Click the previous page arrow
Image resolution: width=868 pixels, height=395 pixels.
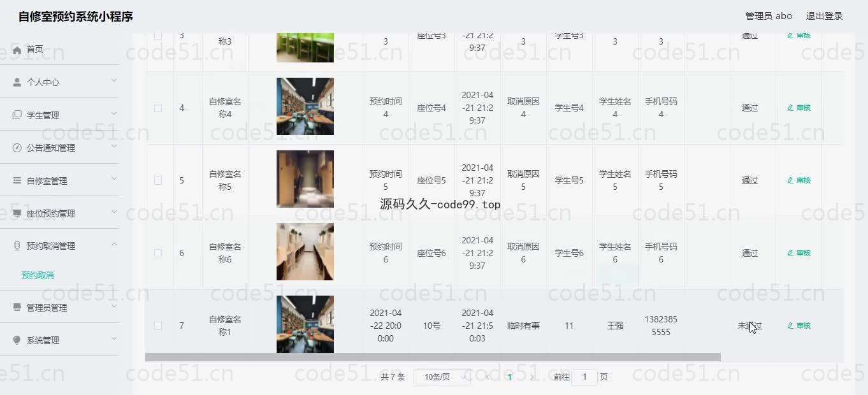click(x=488, y=377)
